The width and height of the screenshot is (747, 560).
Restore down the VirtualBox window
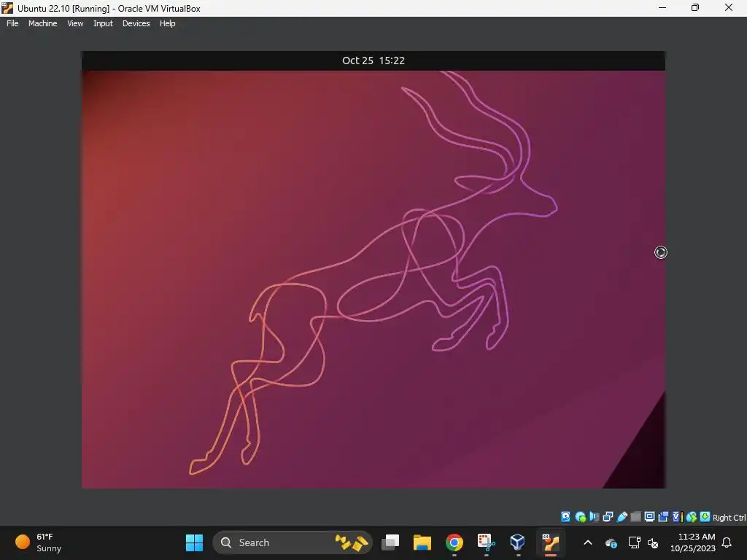click(x=695, y=7)
